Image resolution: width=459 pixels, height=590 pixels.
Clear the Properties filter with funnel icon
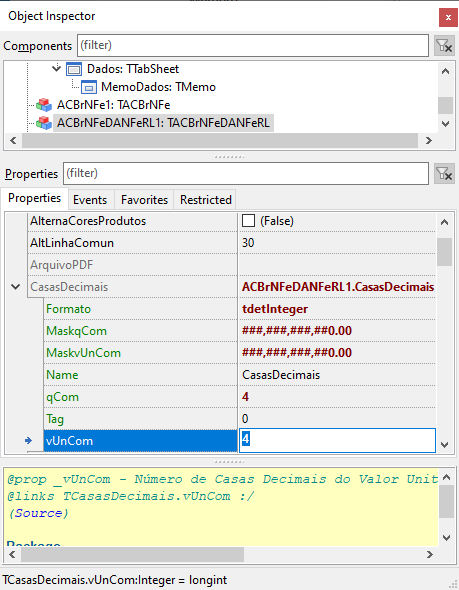tap(444, 174)
